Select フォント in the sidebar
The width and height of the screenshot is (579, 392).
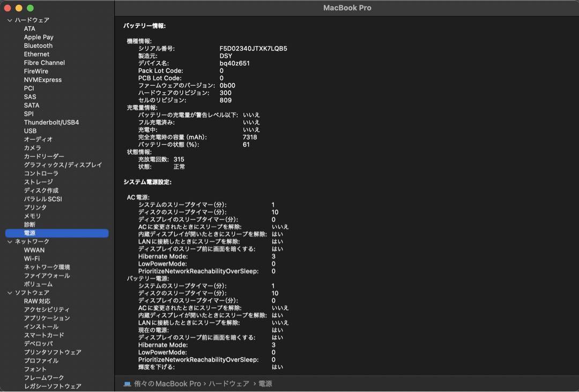click(x=35, y=369)
